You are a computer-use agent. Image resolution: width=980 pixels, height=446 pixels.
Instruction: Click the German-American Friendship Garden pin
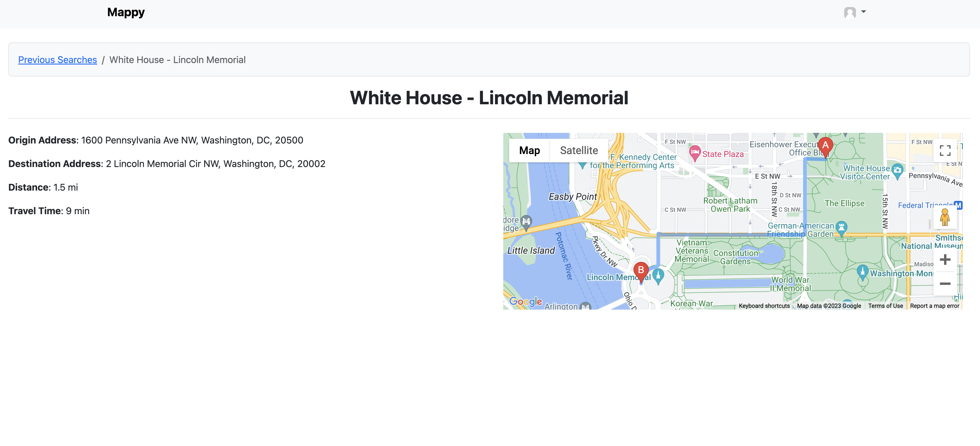pos(841,227)
